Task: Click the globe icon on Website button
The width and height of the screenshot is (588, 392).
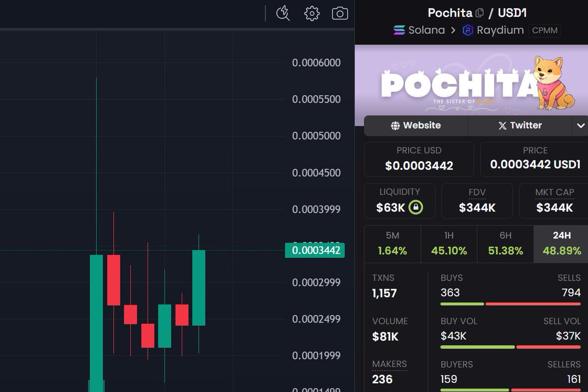Action: click(x=395, y=125)
